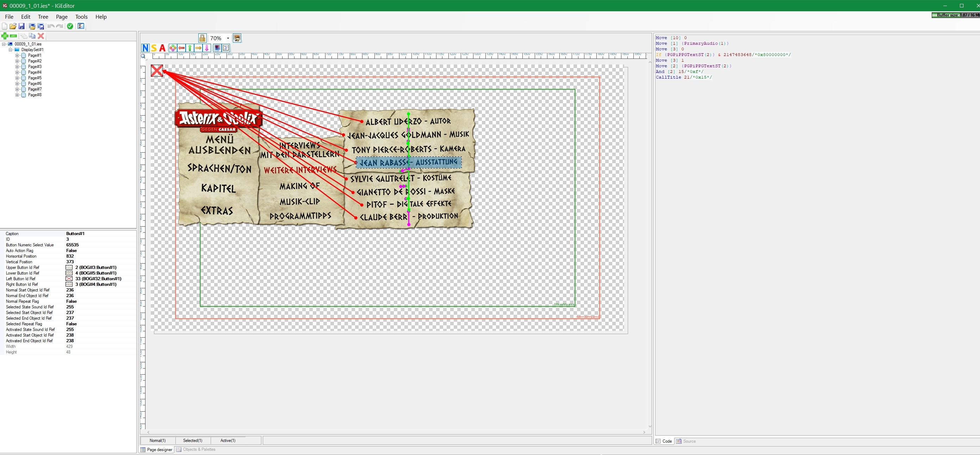Switch to Objects & Palettes tab

(196, 450)
